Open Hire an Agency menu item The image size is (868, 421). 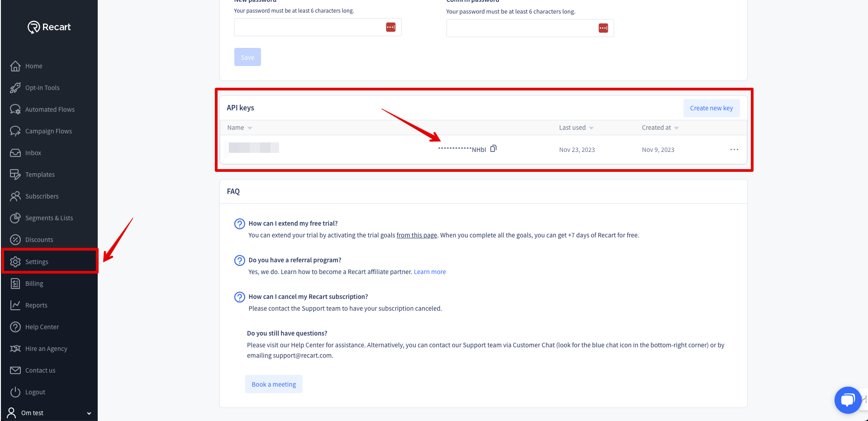point(46,349)
